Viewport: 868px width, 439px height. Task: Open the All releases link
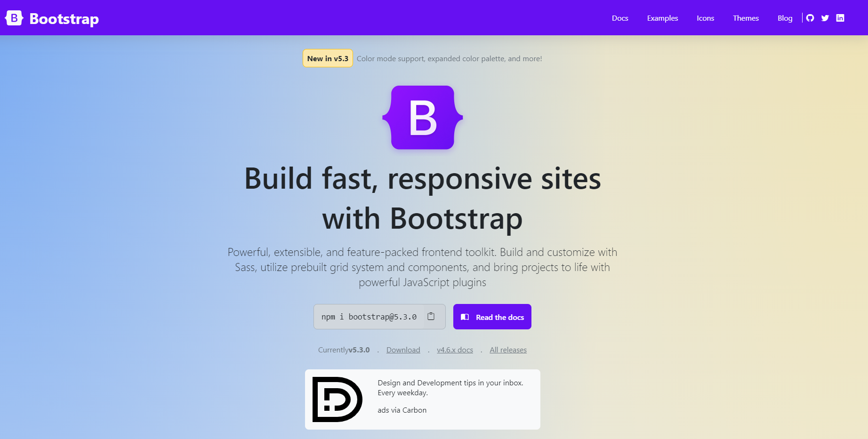(508, 350)
